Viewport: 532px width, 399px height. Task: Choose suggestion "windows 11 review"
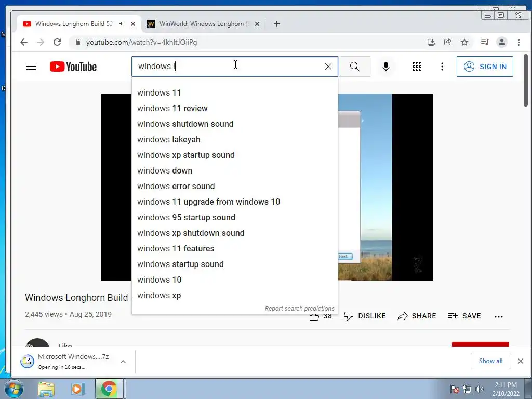click(x=234, y=108)
